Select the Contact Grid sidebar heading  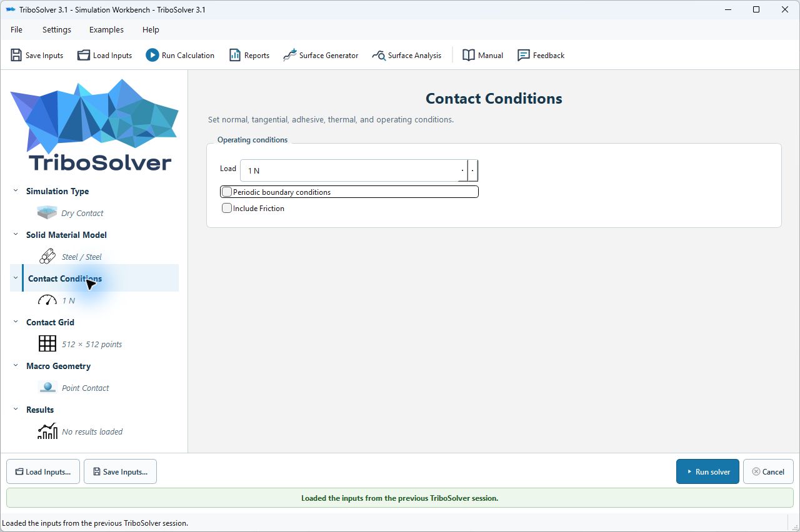pyautogui.click(x=50, y=322)
